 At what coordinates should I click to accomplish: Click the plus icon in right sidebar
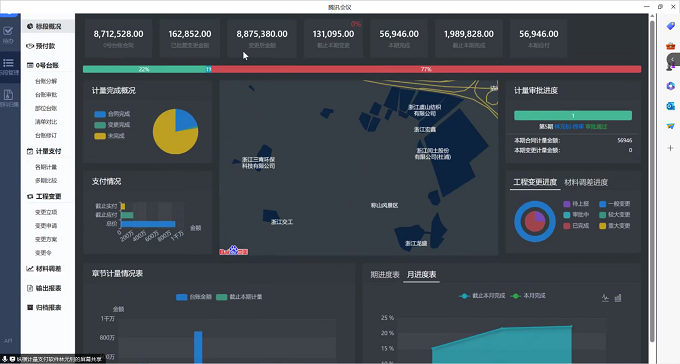coord(670,148)
